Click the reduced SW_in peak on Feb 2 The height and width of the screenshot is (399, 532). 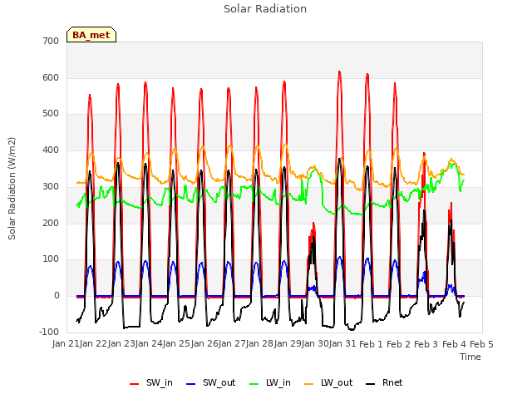coord(424,153)
